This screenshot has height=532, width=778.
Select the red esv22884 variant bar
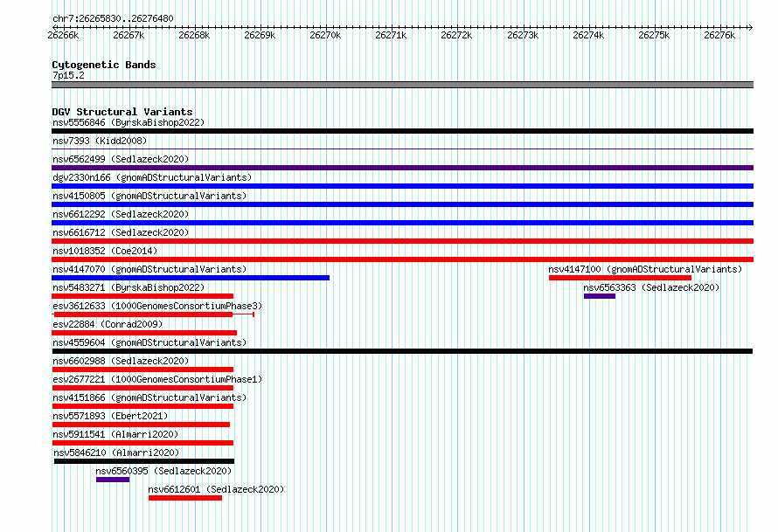pos(144,333)
